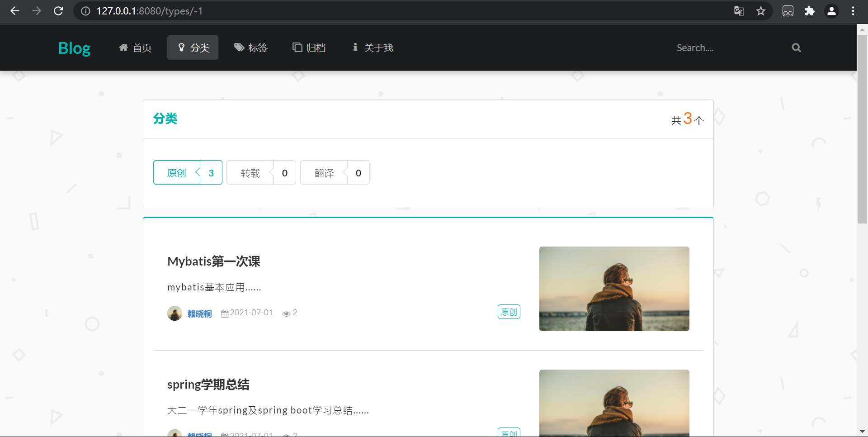Click the scrollbar down arrow
This screenshot has width=868, height=437.
[862, 432]
